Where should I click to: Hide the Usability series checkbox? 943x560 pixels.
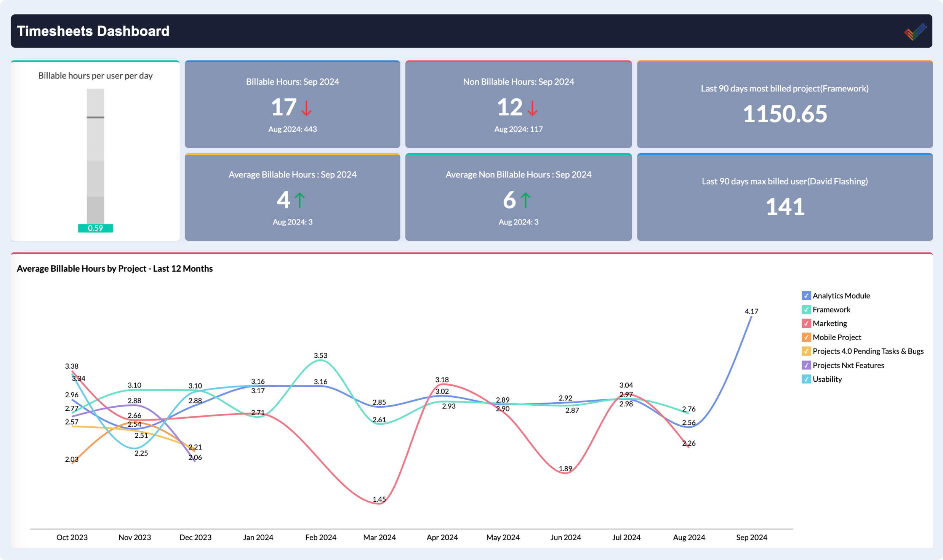pyautogui.click(x=806, y=379)
